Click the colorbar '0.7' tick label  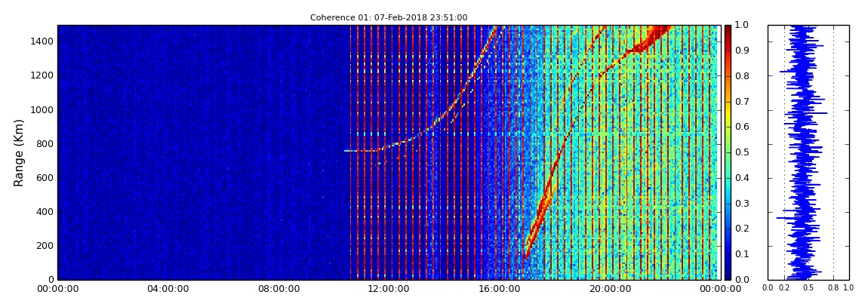click(741, 102)
